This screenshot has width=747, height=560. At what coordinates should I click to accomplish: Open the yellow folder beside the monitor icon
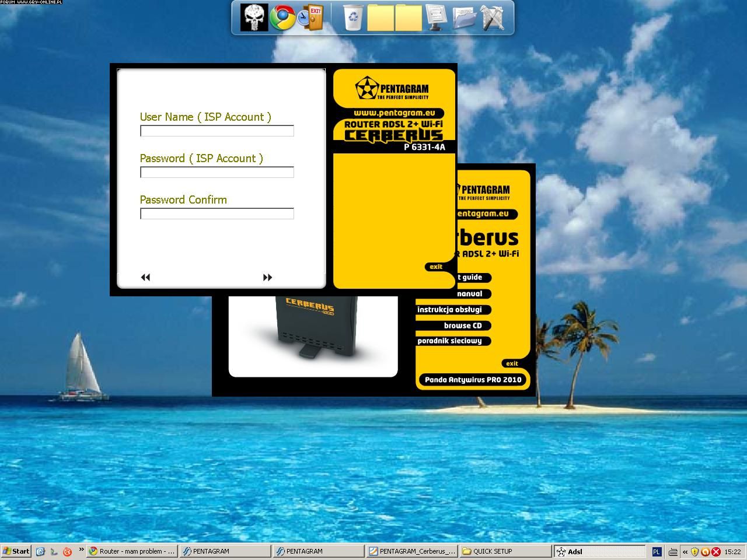tap(409, 17)
